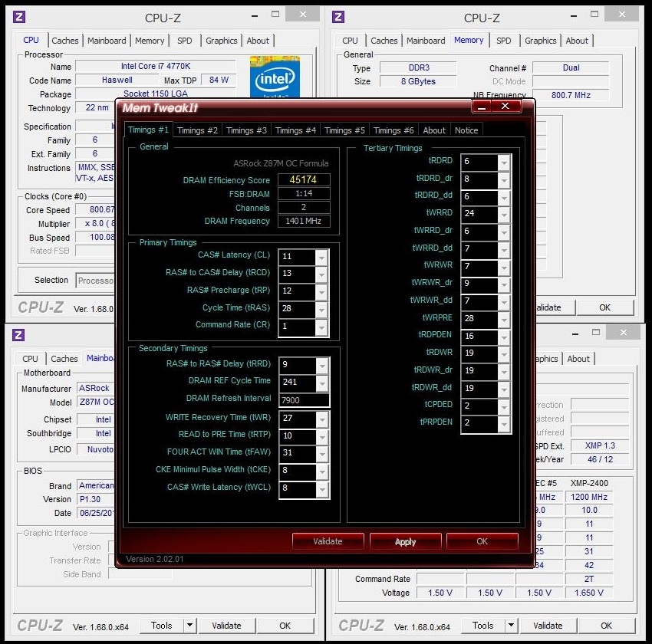The height and width of the screenshot is (644, 652).
Task: Switch to the Timings #2 tab
Action: coord(197,130)
